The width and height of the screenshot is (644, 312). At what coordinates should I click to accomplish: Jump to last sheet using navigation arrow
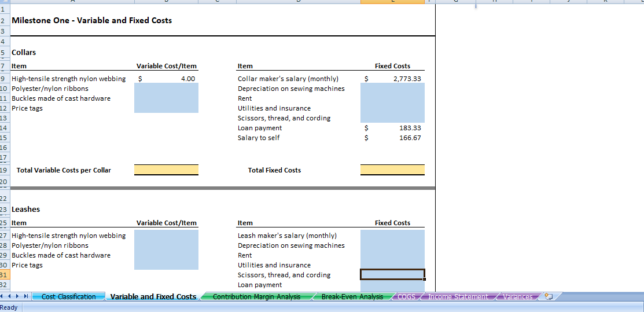pyautogui.click(x=26, y=296)
